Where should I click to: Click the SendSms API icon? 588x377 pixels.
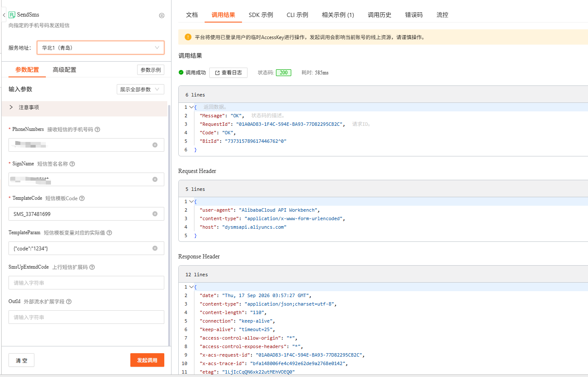pyautogui.click(x=12, y=15)
